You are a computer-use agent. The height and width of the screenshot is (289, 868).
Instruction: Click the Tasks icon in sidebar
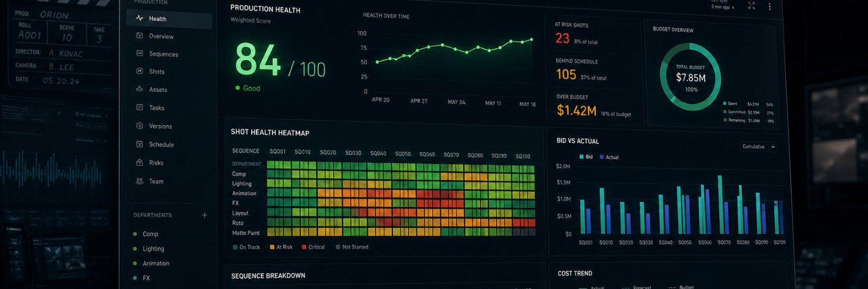[x=139, y=108]
